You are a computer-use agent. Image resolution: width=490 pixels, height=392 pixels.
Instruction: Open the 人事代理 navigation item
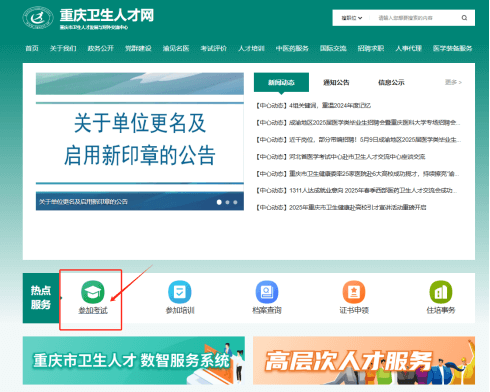[x=409, y=48]
